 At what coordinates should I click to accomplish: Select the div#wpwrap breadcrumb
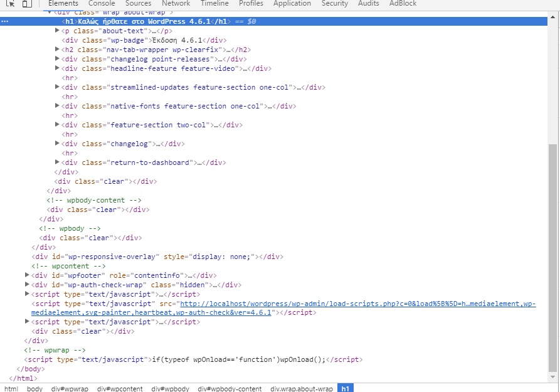[x=70, y=388]
